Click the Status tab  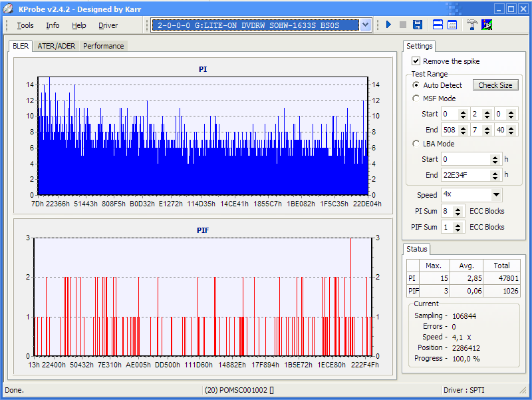[x=417, y=249]
